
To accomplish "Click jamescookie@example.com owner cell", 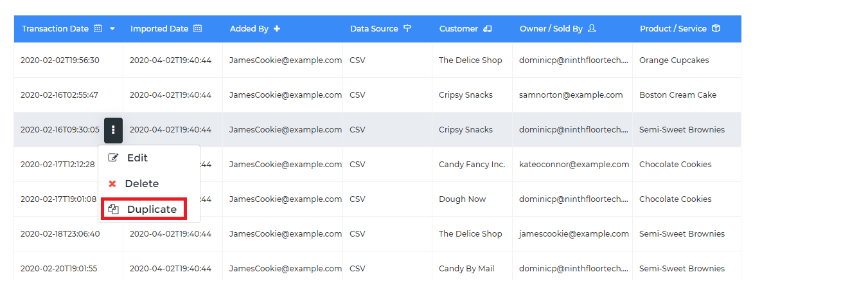I will [x=574, y=234].
